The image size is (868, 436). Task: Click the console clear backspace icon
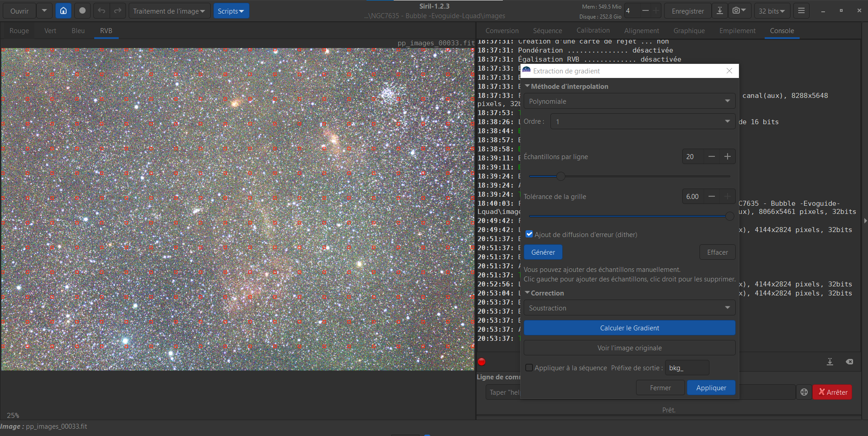849,362
